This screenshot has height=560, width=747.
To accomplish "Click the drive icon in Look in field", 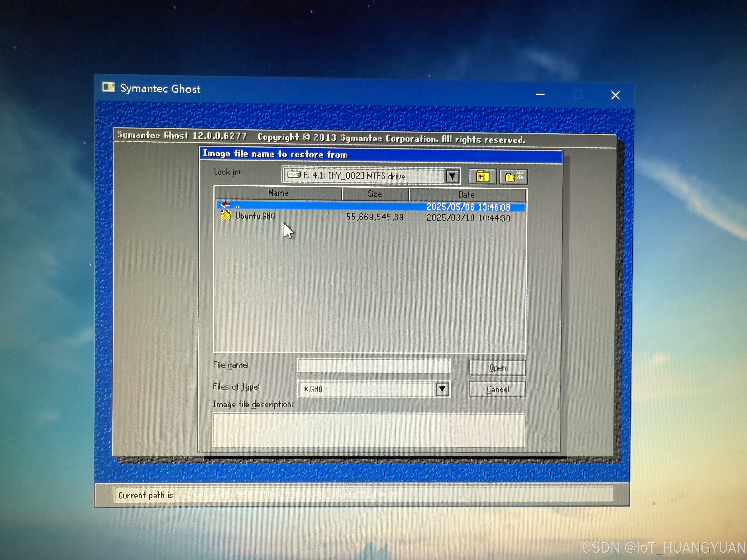I will coord(294,175).
